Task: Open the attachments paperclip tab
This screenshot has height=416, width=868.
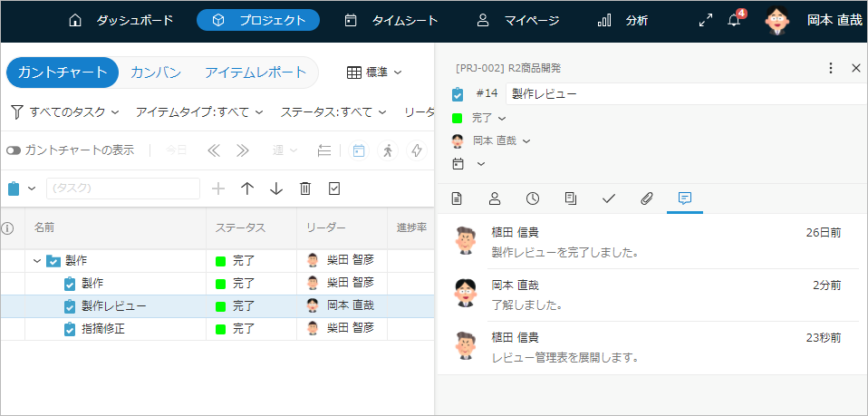Action: [647, 198]
